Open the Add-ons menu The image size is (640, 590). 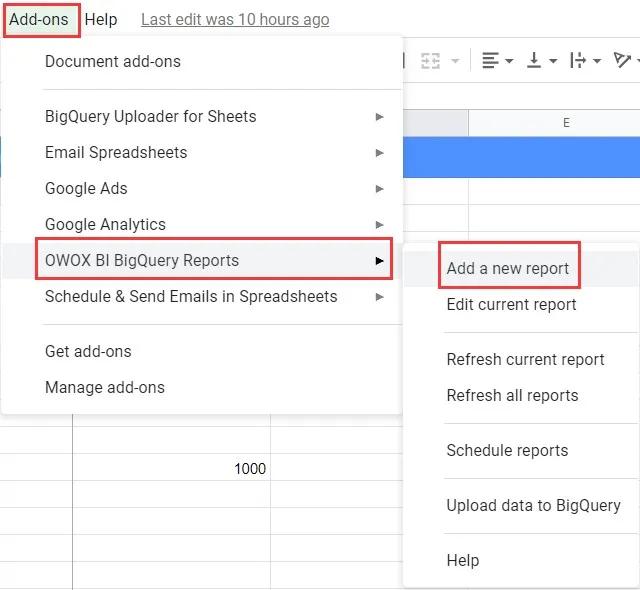pyautogui.click(x=39, y=20)
